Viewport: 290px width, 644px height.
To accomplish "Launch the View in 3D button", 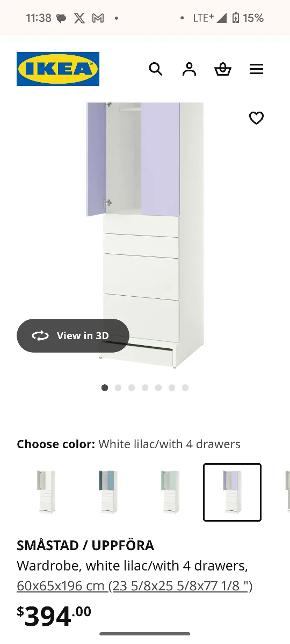I will point(73,335).
